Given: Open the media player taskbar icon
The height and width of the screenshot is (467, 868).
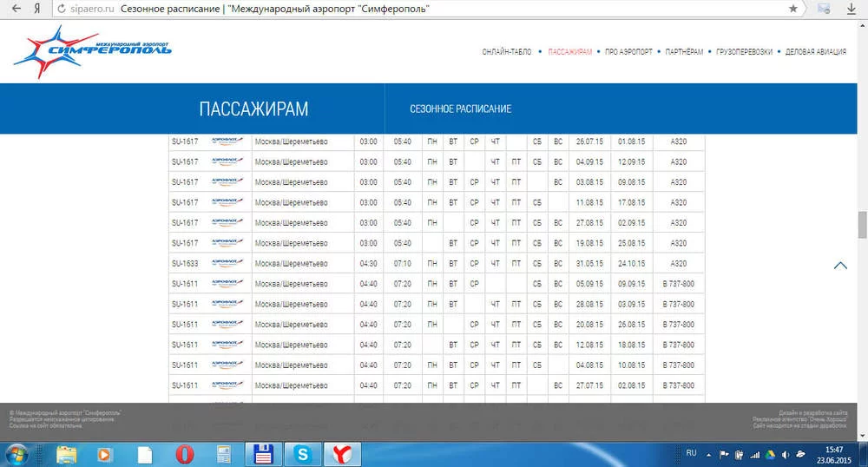Looking at the screenshot, I should click(103, 454).
